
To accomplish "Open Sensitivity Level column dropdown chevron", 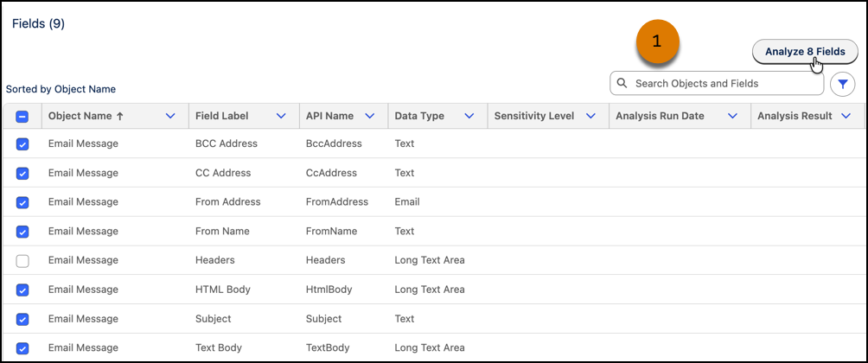I will tap(590, 116).
